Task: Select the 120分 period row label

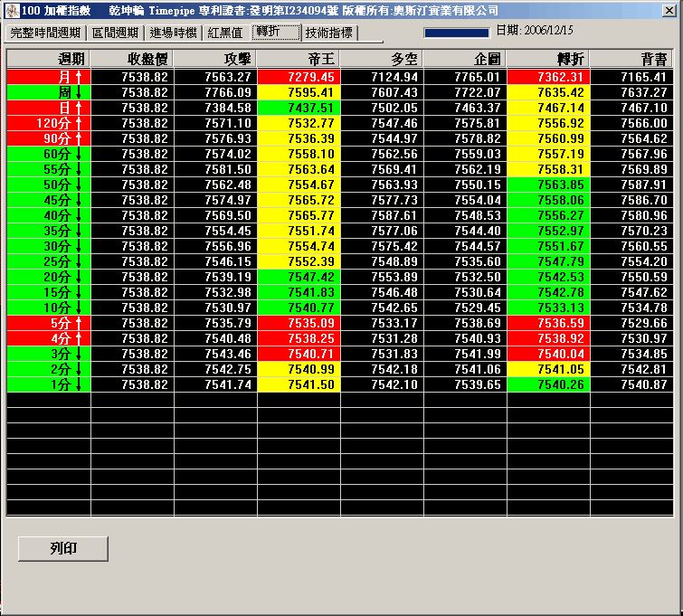Action: (x=49, y=123)
